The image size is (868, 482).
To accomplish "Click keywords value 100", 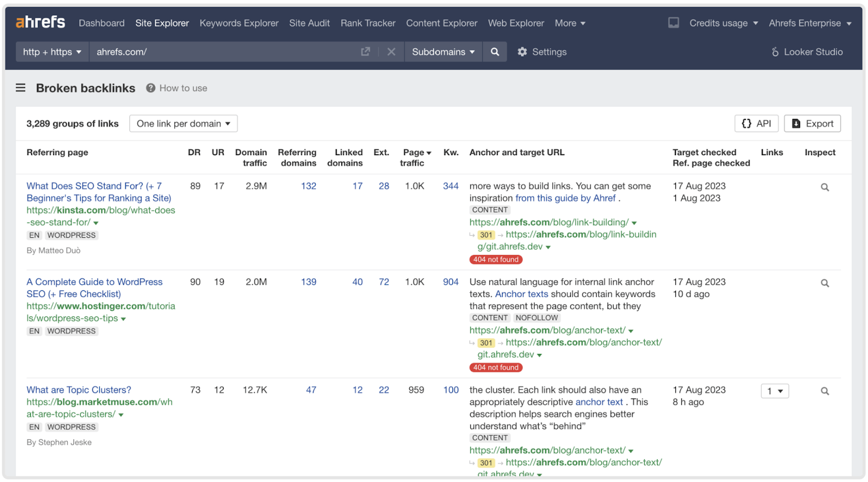I will tap(451, 390).
